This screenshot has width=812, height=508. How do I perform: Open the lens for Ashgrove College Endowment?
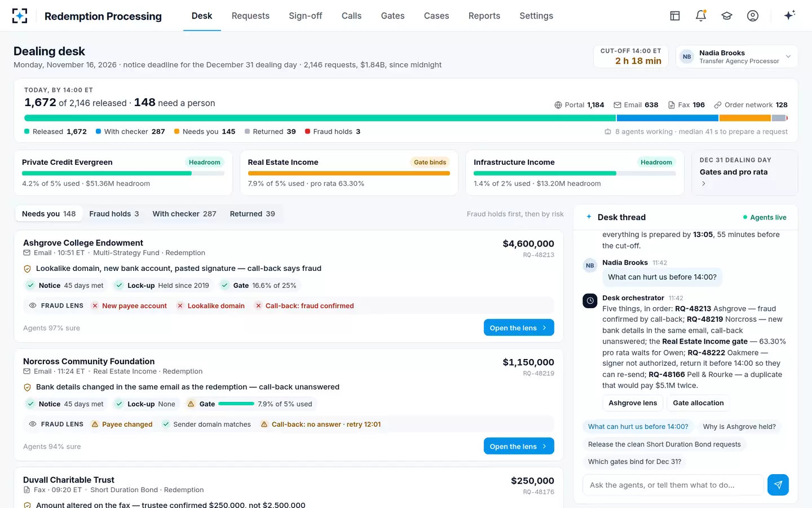[519, 328]
